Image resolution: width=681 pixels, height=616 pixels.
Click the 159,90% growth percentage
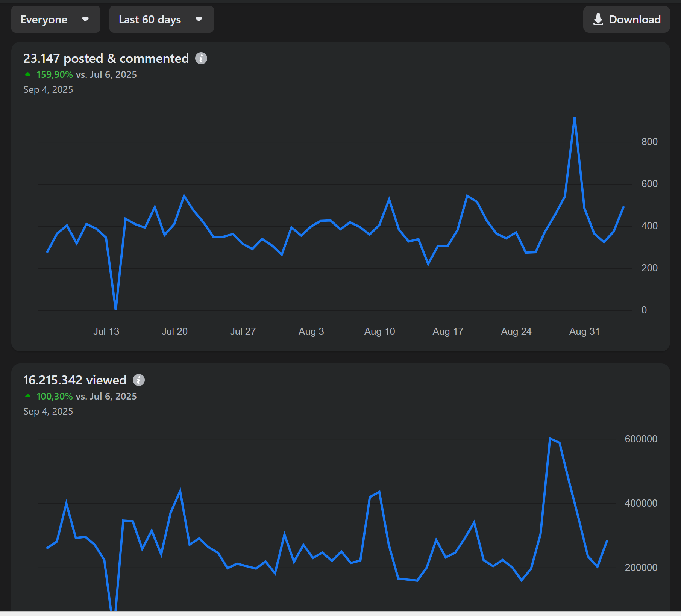pos(55,74)
